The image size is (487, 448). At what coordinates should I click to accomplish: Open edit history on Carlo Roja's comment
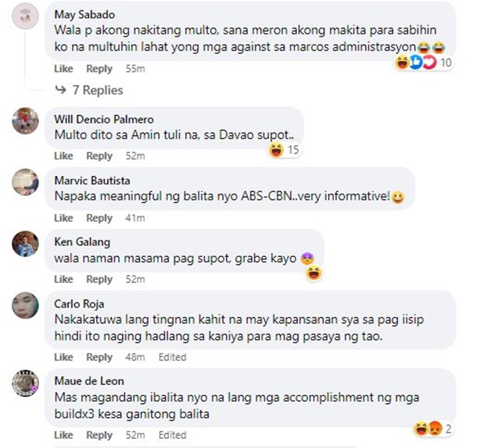point(172,357)
